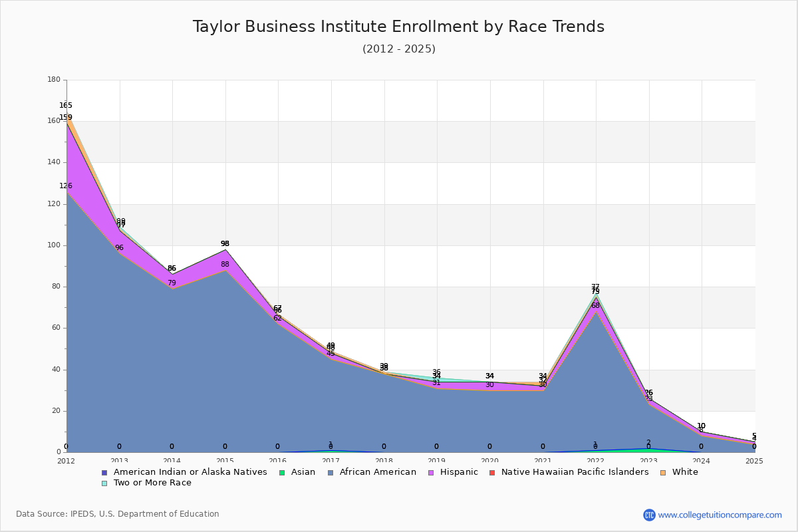Toggle the Asian legend color swatch

coord(281,473)
